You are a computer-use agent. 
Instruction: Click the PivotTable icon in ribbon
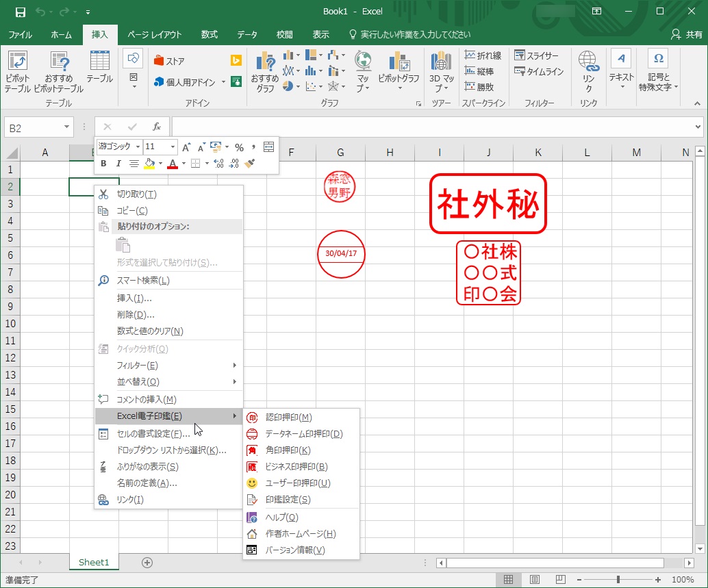pos(18,71)
